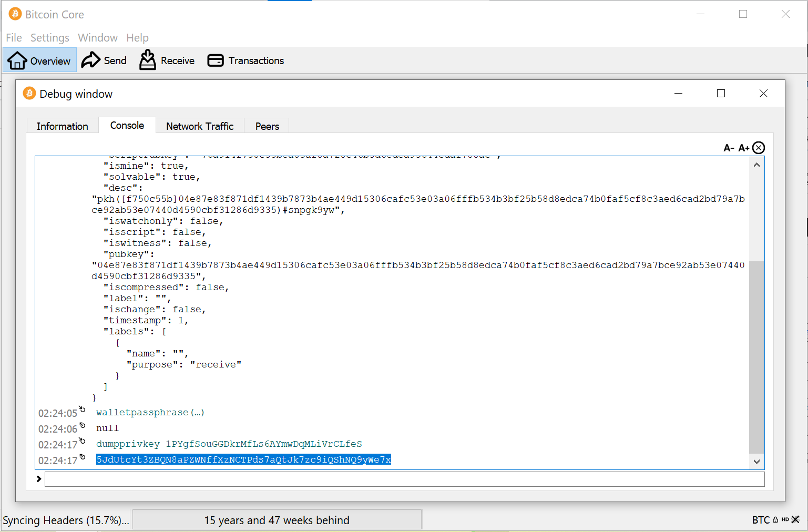Click the "iswatchonly": false line
The width and height of the screenshot is (808, 532).
[x=163, y=221]
